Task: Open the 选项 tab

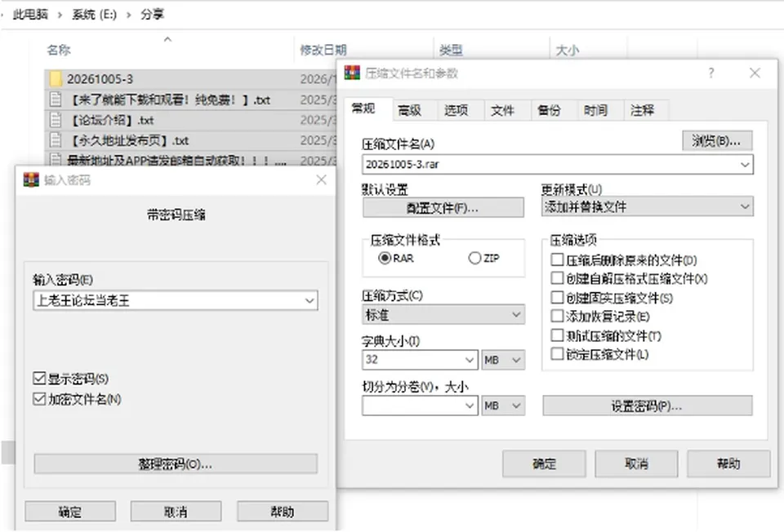Action: (x=456, y=110)
